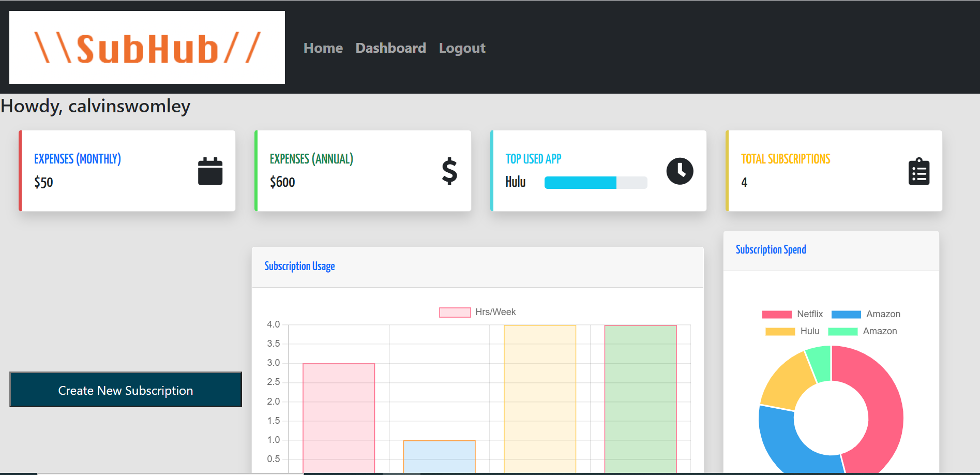980x475 pixels.
Task: Click the Amazon legend color marker
Action: click(847, 314)
